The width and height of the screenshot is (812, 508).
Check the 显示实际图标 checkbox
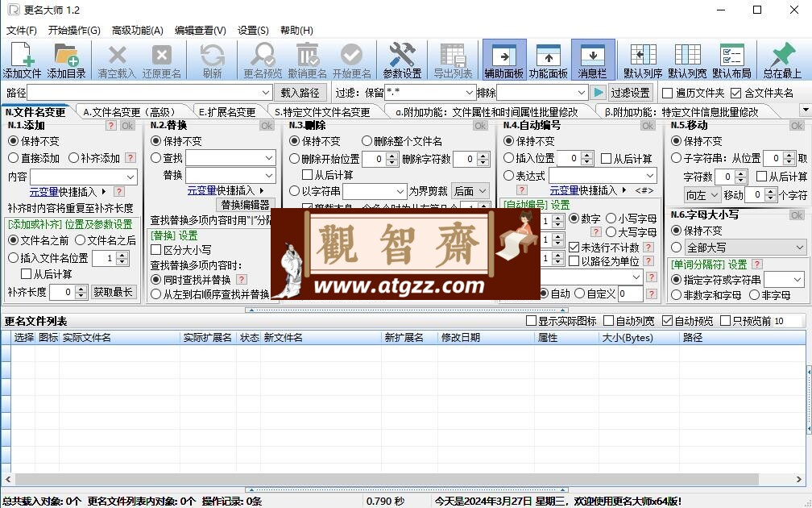tap(531, 322)
